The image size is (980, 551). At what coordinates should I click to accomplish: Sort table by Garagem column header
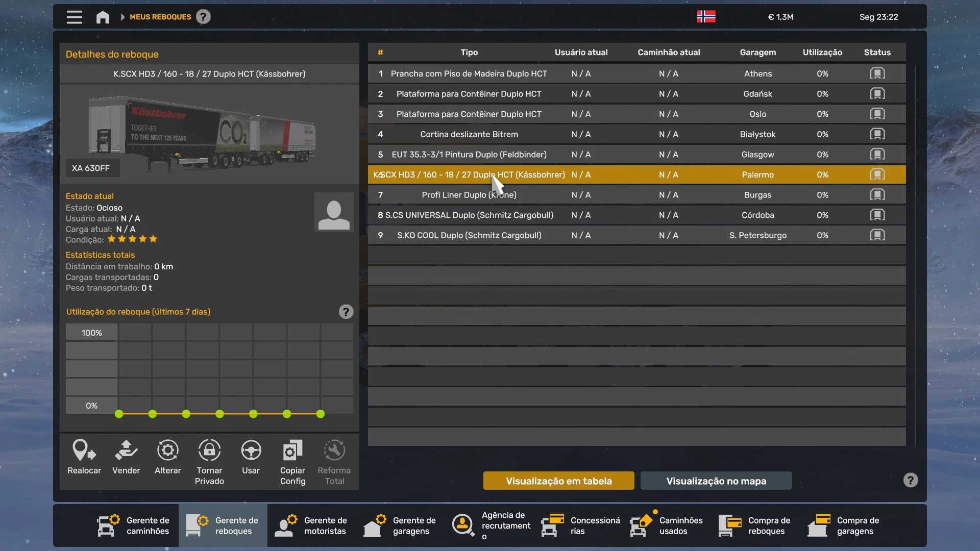click(757, 53)
